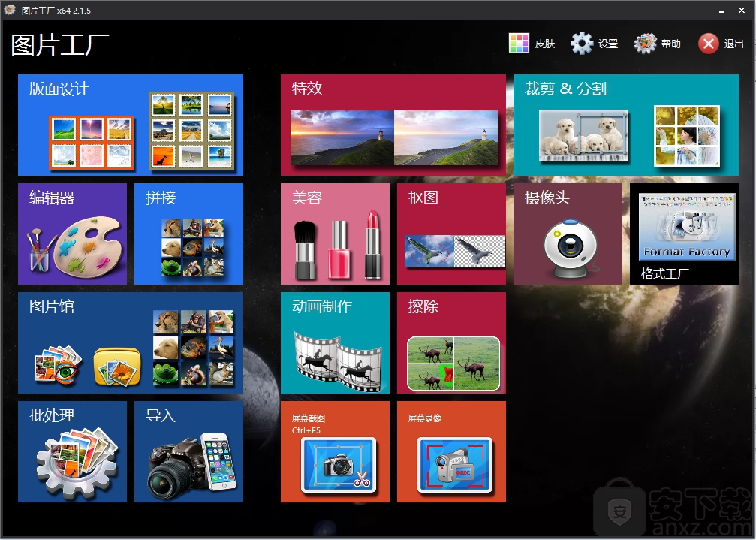Image resolution: width=756 pixels, height=540 pixels.
Task: Start 屏幕录像 camcorder recording tile
Action: [451, 452]
